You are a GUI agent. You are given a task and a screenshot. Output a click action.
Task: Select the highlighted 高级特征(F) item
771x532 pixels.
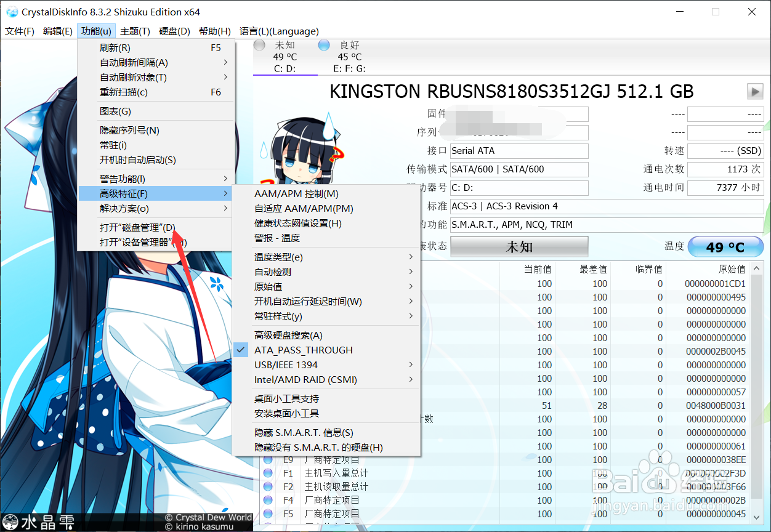point(156,194)
